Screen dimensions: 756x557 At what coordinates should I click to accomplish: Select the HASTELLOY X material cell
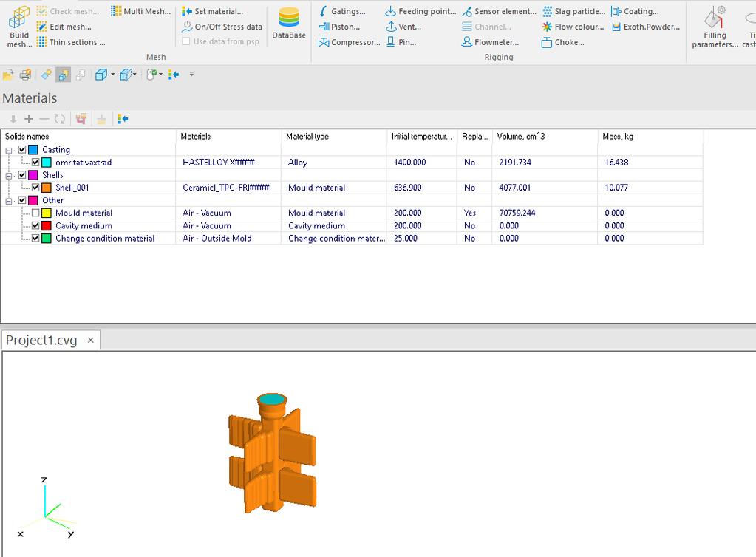(229, 163)
